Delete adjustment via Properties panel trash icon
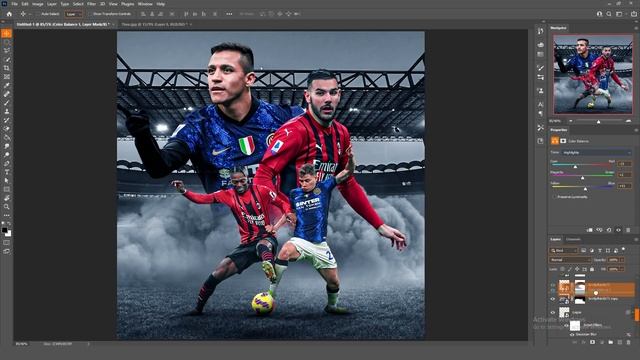This screenshot has height=360, width=640. (628, 230)
